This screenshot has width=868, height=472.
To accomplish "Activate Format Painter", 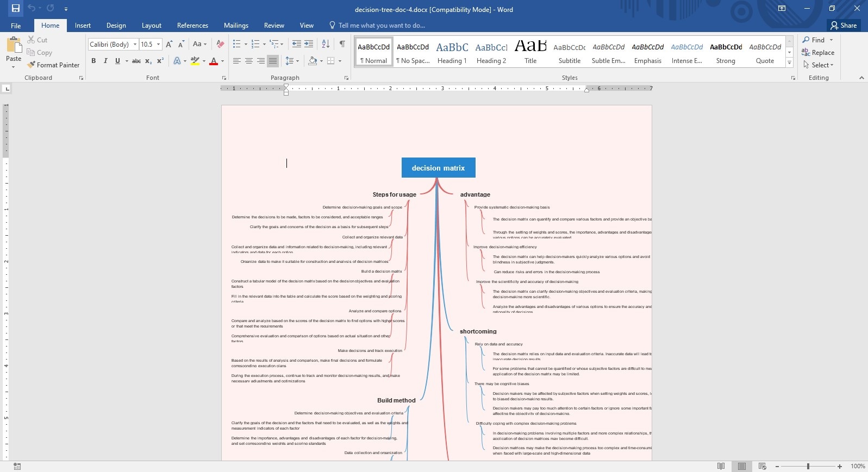I will pyautogui.click(x=53, y=65).
